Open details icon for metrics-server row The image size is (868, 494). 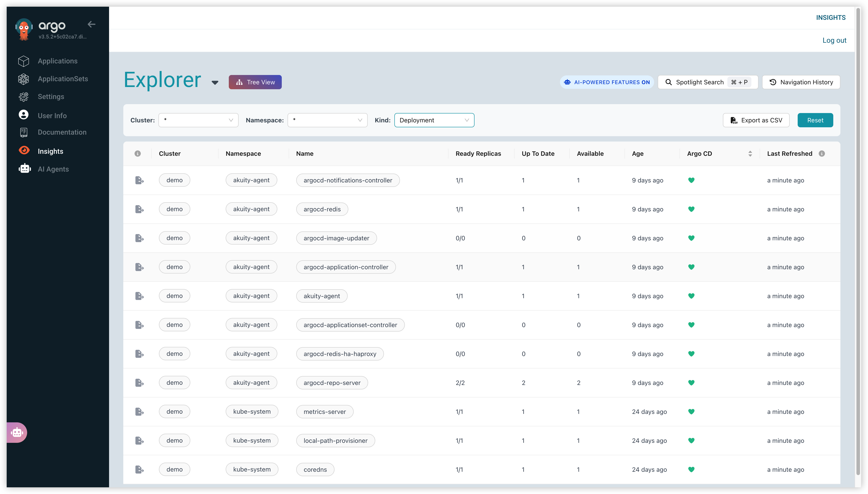click(x=140, y=411)
